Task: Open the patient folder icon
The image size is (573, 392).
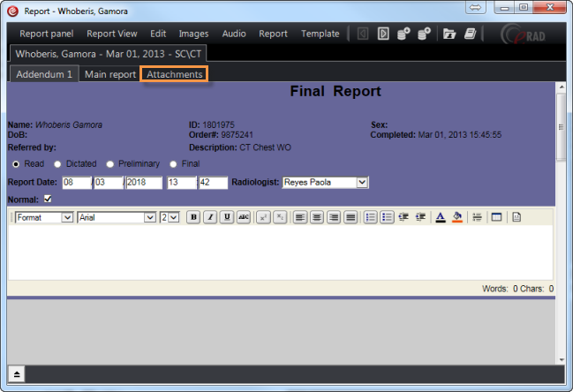Action: [449, 34]
